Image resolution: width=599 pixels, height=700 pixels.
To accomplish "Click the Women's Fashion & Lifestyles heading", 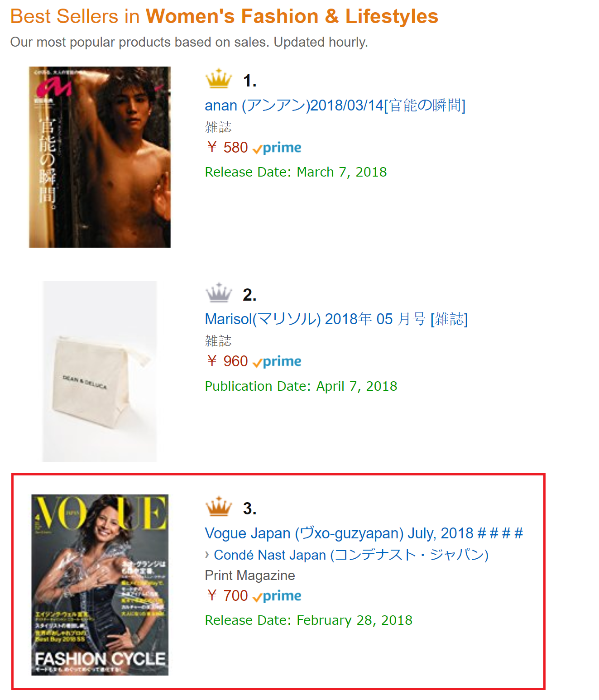I will [x=292, y=16].
